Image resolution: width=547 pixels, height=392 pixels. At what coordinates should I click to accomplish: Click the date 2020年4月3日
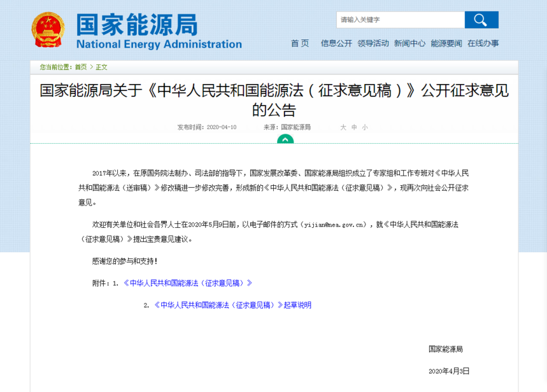click(x=449, y=371)
